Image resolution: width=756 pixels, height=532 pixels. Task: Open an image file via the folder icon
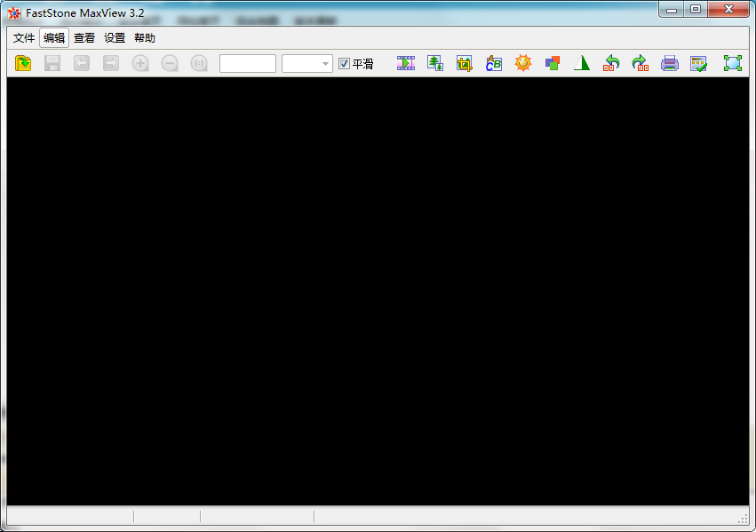pos(23,63)
